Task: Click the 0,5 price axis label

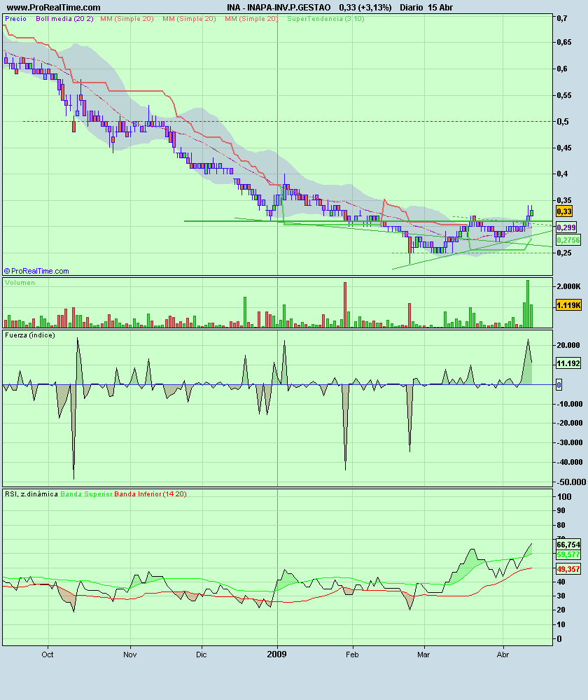Action: pos(563,121)
